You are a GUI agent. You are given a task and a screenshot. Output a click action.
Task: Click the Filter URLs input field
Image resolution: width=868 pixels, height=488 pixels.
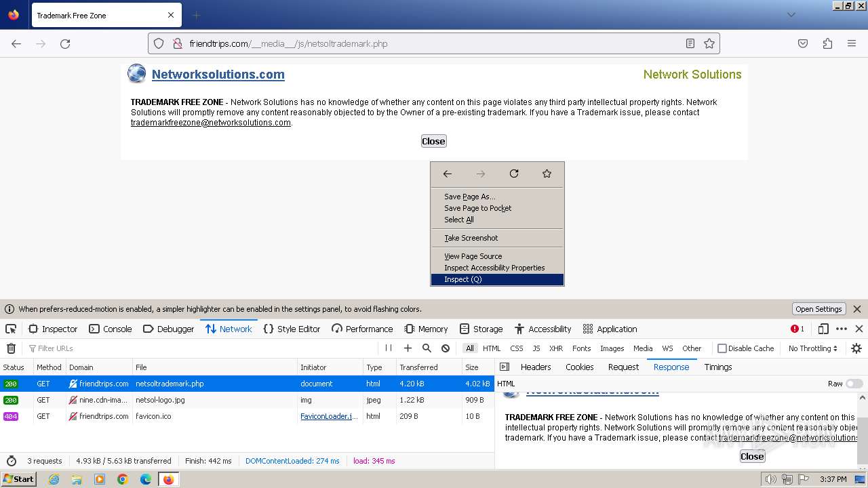(201, 348)
